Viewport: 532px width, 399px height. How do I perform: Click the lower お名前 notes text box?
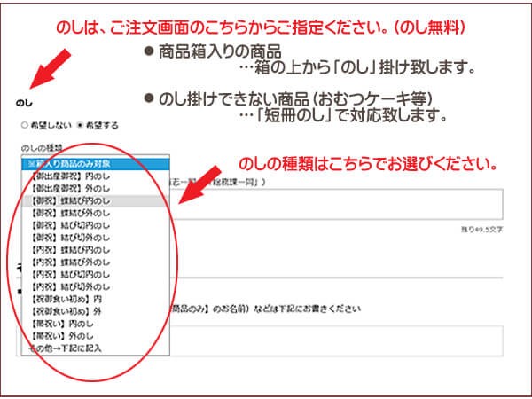pos(355,341)
